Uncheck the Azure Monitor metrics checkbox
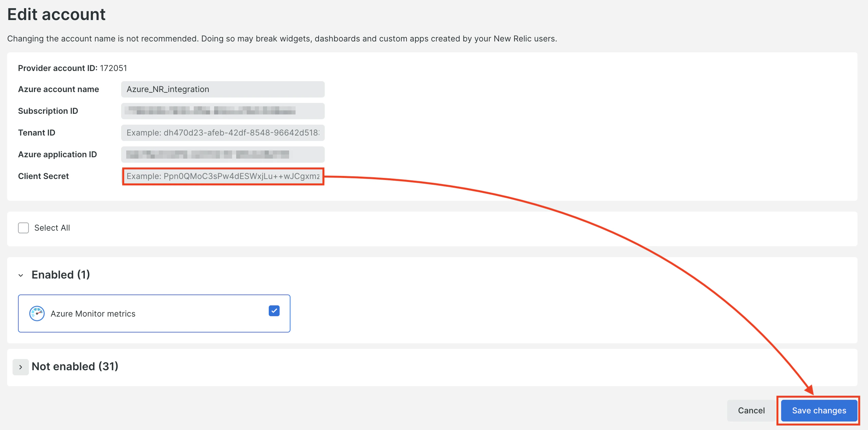The image size is (868, 430). [274, 311]
